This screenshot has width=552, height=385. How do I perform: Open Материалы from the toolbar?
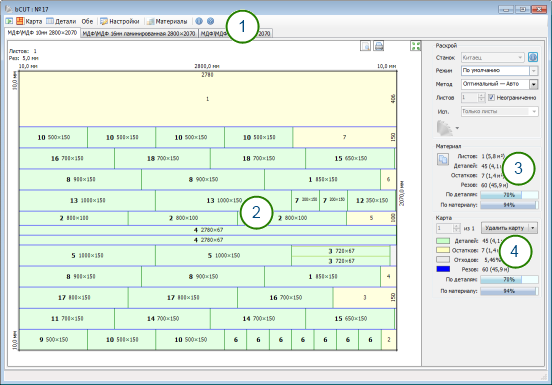167,21
